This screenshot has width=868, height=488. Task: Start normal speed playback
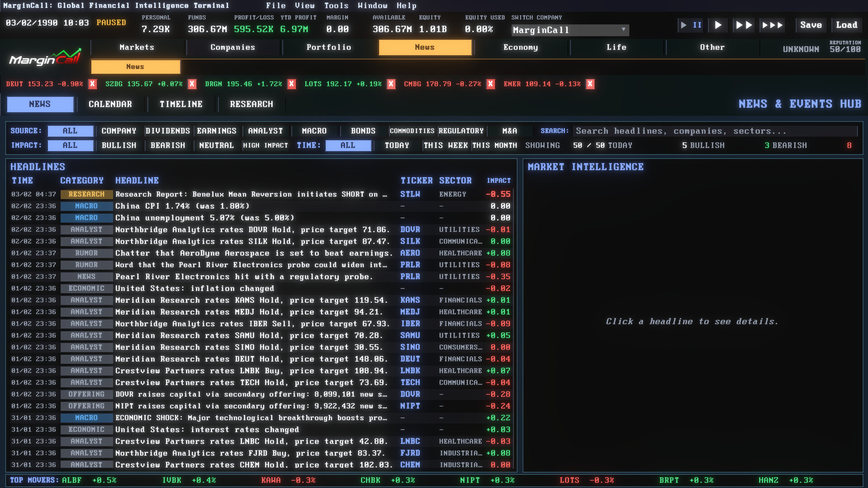pyautogui.click(x=718, y=25)
